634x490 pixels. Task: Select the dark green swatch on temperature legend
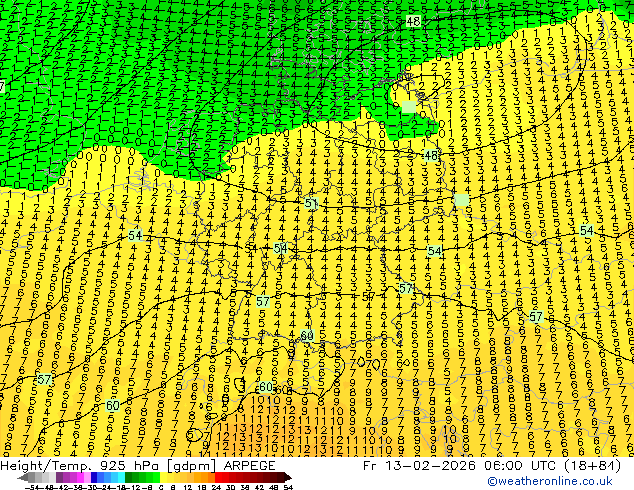(x=129, y=477)
